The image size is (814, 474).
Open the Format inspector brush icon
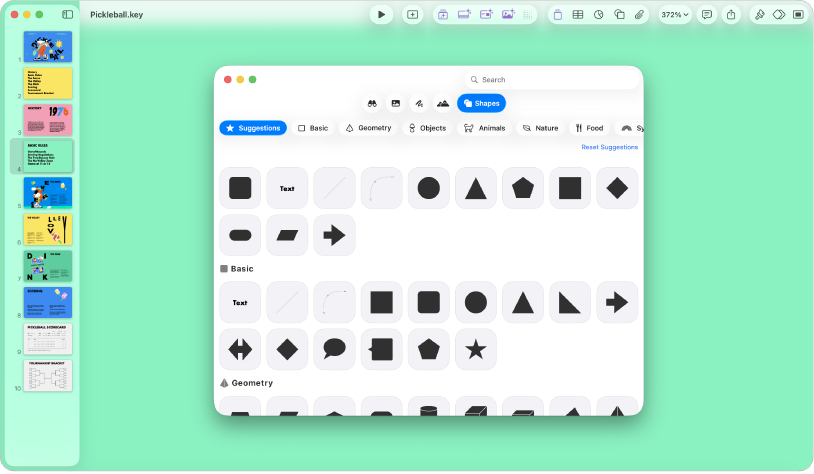click(759, 15)
